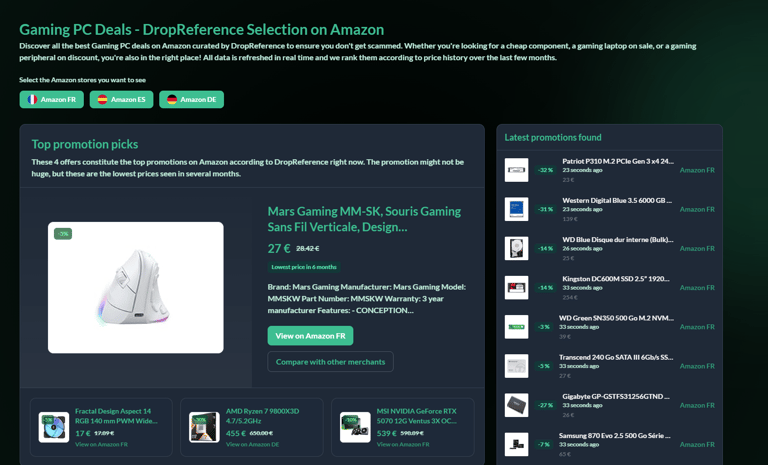Click the Kingston DC600M SSD icon

tap(516, 288)
